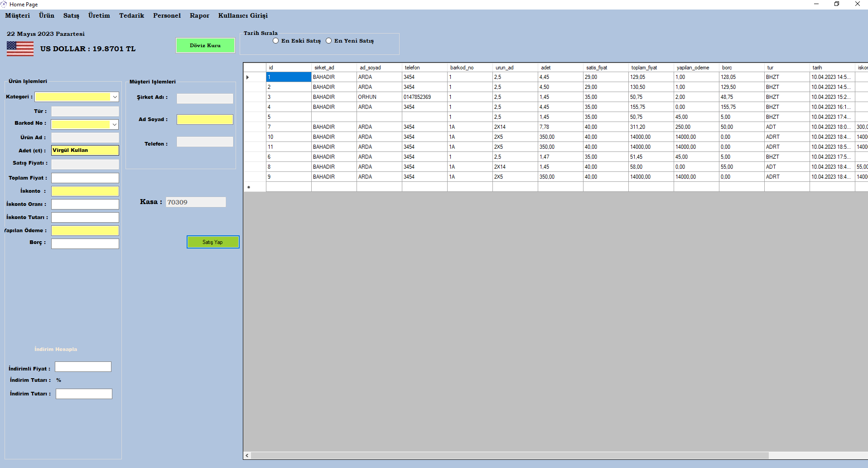868x468 pixels.
Task: Click the Tür input field
Action: (x=85, y=111)
